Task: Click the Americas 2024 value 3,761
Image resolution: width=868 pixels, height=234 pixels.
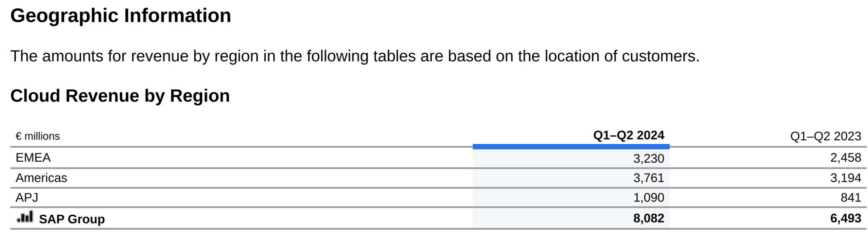Action: pos(648,178)
